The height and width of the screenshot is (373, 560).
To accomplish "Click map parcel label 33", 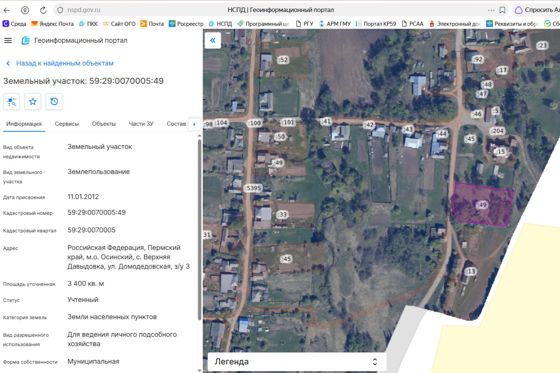I will pyautogui.click(x=282, y=214).
